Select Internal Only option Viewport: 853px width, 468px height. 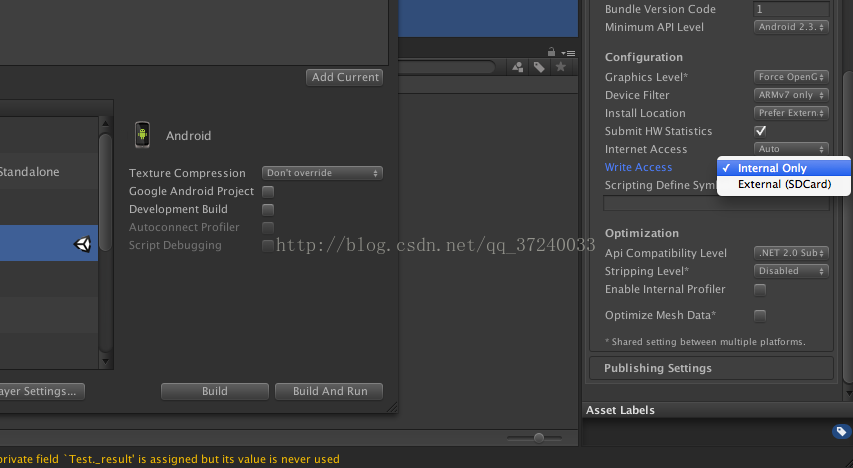click(783, 168)
